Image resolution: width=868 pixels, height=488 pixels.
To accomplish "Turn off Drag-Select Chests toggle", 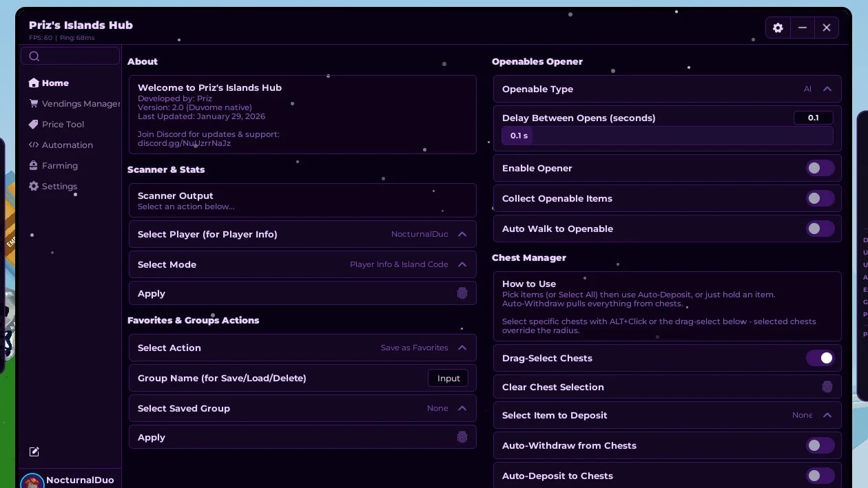I will click(x=820, y=358).
